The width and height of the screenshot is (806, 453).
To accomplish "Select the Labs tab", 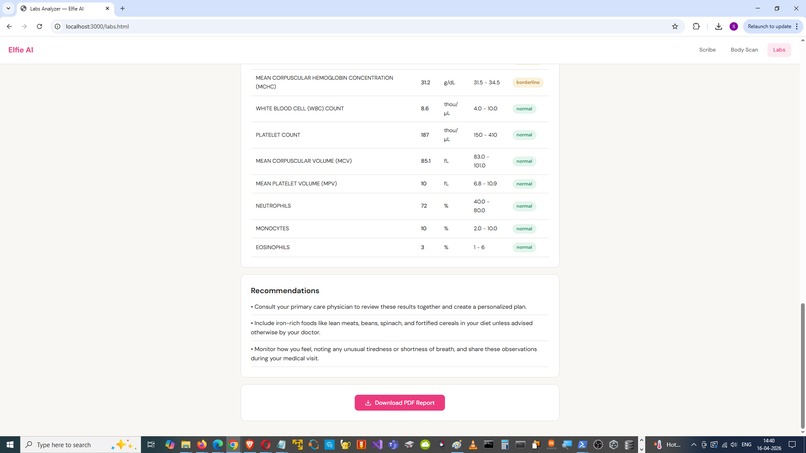I will click(779, 50).
